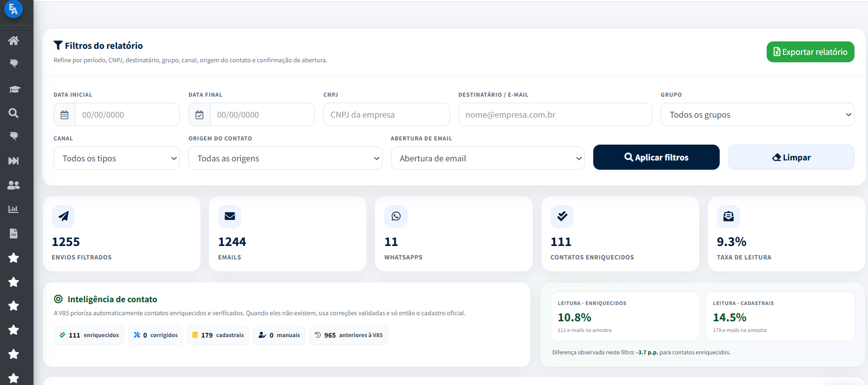Screen dimensions: 868x385
Task: Open search from the sidebar magnifier icon
Action: (x=13, y=113)
